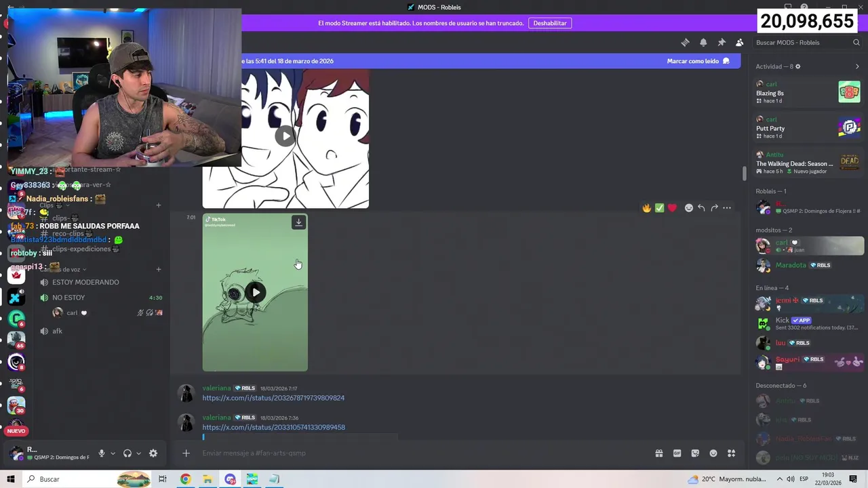Open Google Chrome from the taskbar
868x488 pixels.
(185, 479)
